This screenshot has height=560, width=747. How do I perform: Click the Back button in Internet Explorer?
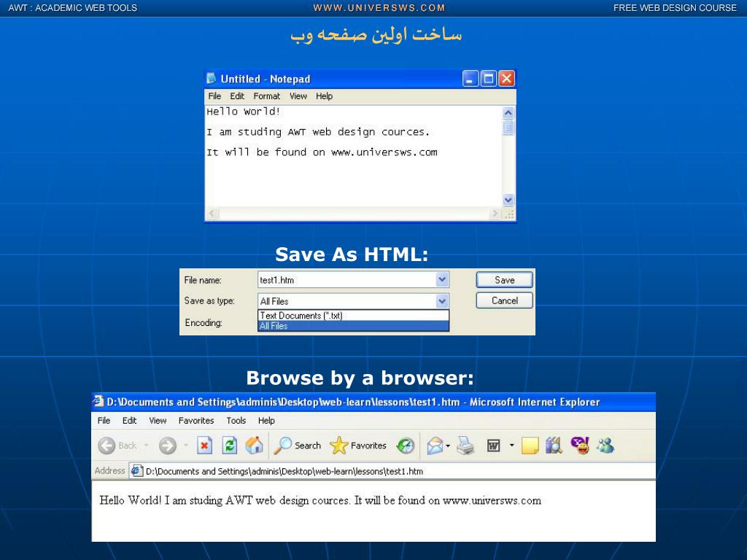[x=117, y=446]
